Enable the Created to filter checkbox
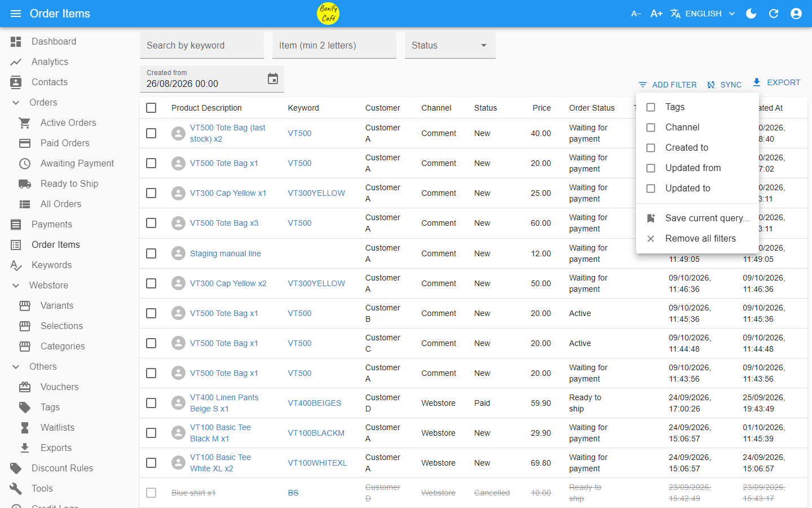 tap(651, 148)
